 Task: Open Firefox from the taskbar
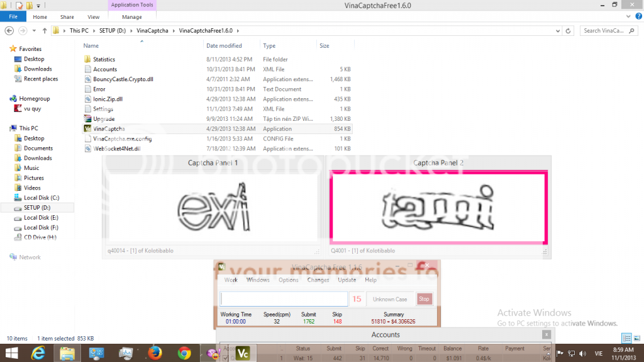pos(155,353)
